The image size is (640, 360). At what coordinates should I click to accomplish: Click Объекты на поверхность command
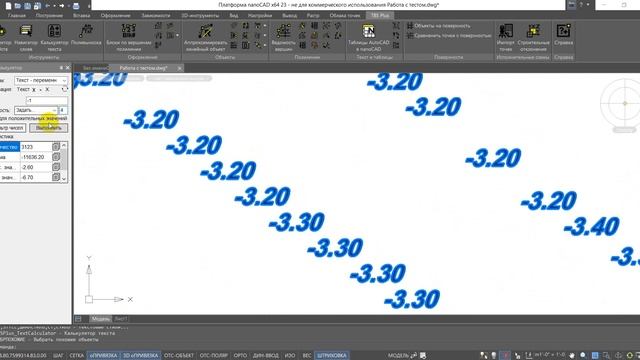pos(438,26)
